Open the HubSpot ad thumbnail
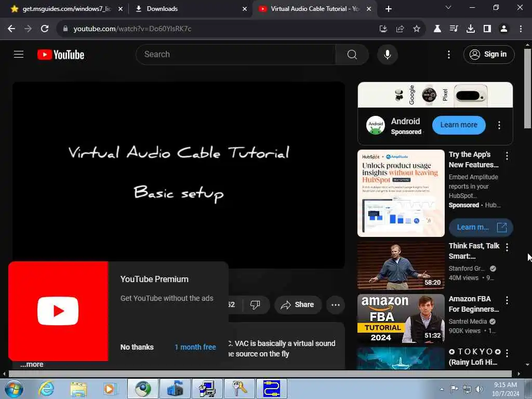Viewport: 532px width, 399px height. (x=401, y=193)
